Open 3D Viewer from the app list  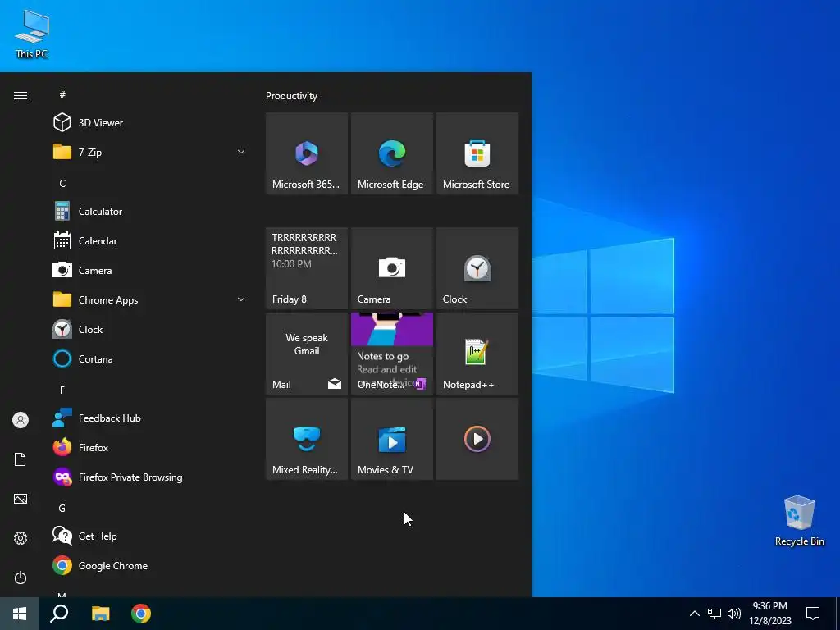[x=150, y=123]
